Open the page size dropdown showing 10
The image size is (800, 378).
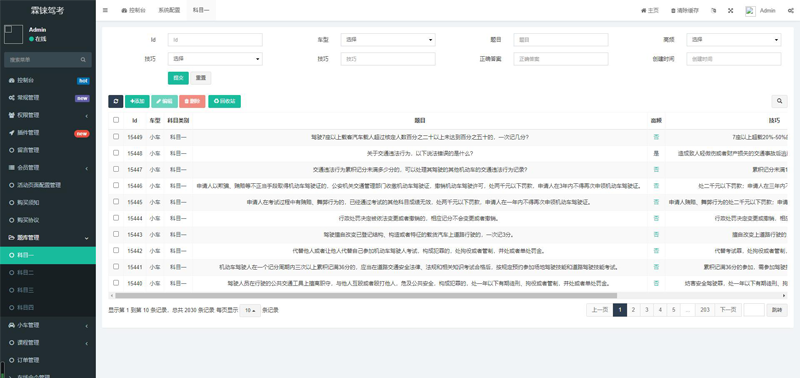pos(249,310)
